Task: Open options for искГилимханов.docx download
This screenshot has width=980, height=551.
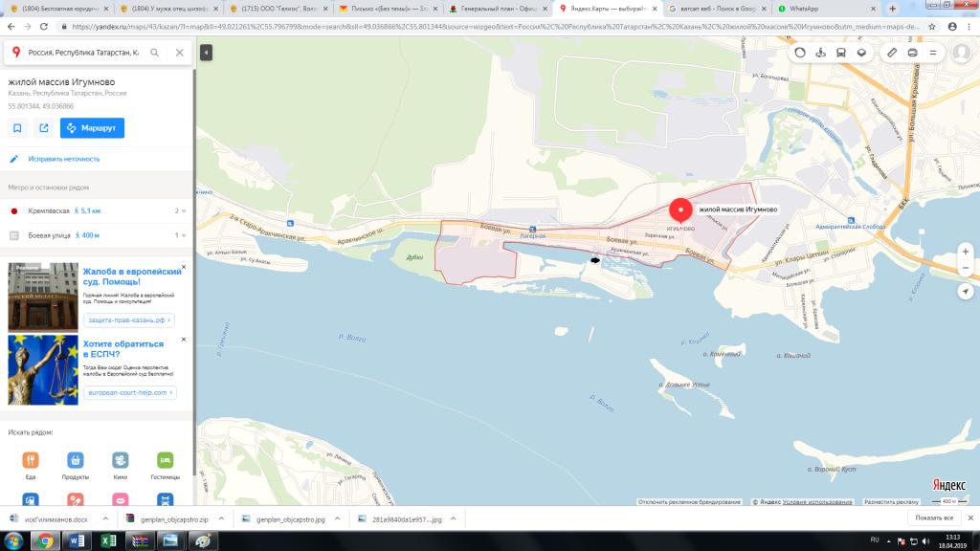Action: (x=103, y=519)
